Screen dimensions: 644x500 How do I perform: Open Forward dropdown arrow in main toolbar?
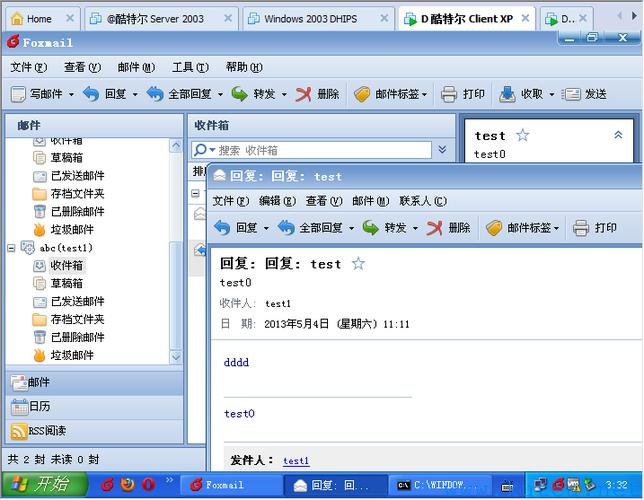pos(284,94)
